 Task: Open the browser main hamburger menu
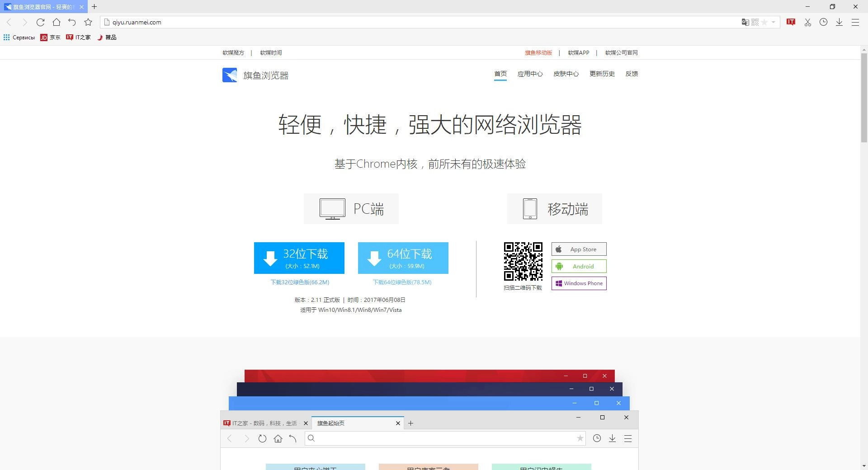(855, 22)
